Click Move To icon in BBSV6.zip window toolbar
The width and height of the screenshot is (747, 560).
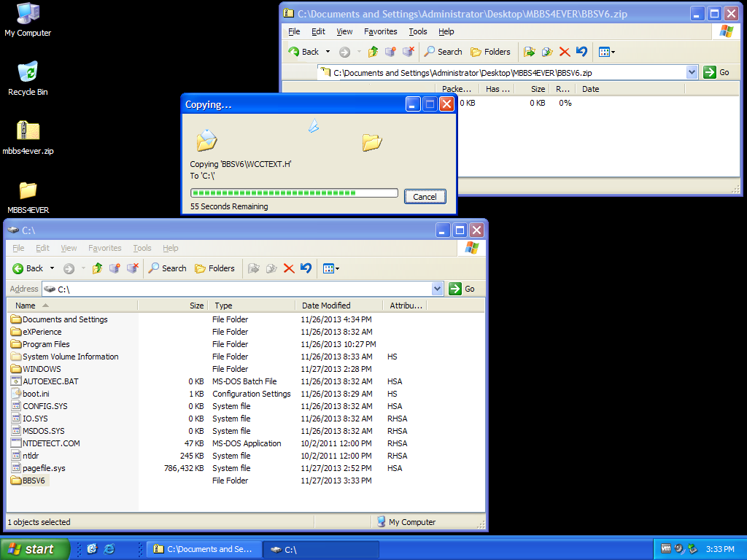530,52
